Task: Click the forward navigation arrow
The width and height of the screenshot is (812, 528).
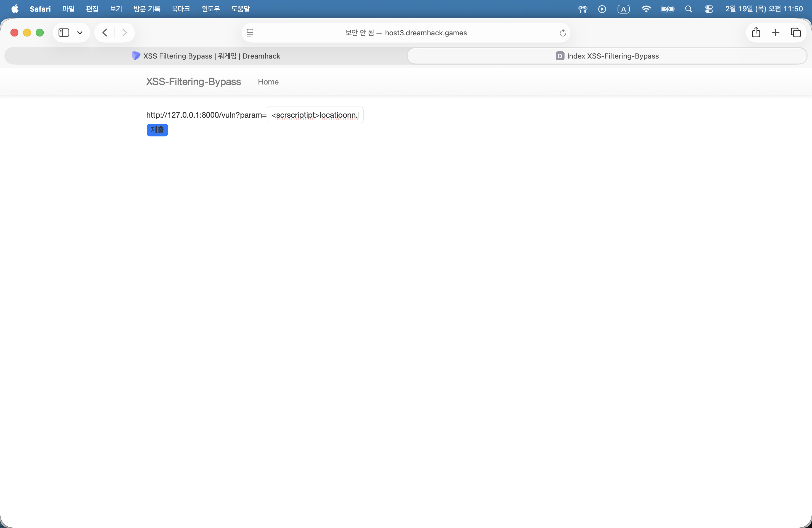Action: click(124, 33)
